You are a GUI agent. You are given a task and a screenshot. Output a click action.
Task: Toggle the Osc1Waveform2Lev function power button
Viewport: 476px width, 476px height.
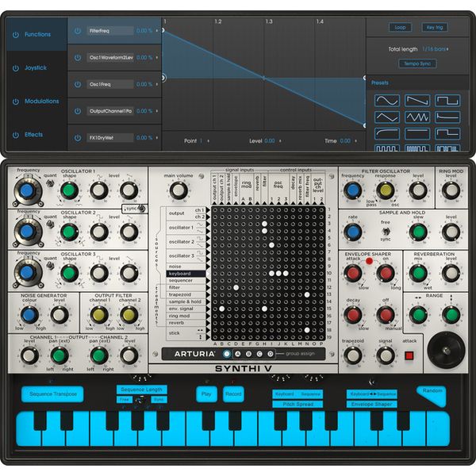pos(78,57)
